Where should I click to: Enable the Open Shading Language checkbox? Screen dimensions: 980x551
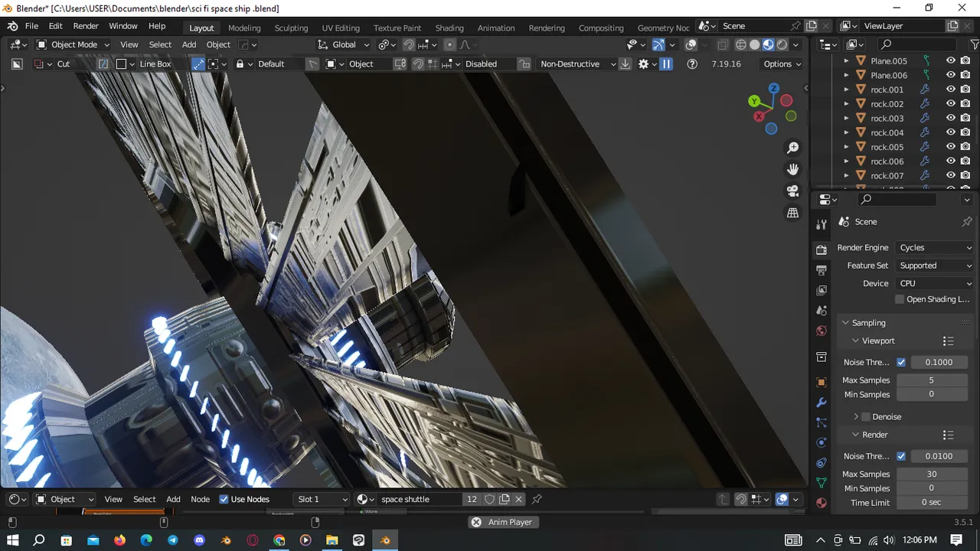tap(900, 299)
